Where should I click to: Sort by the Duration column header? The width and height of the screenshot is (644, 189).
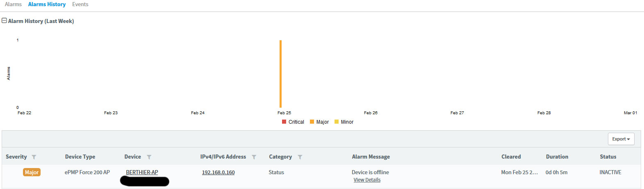click(x=557, y=157)
